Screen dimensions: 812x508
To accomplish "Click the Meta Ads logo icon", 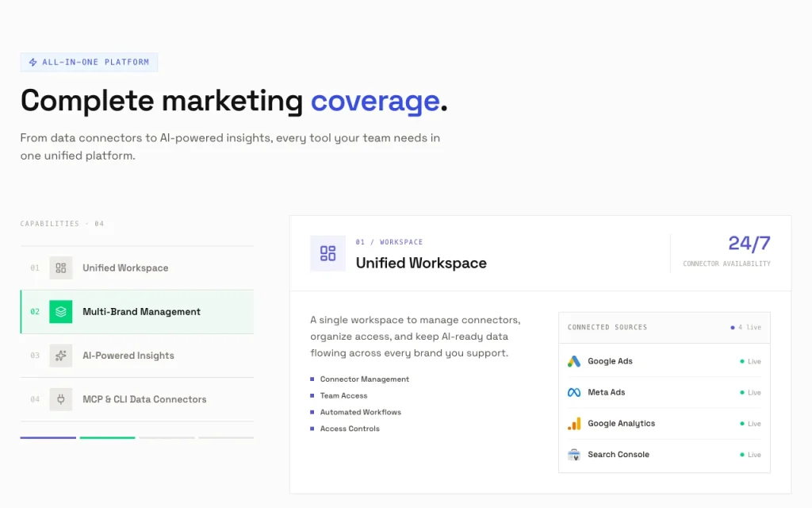I will point(574,392).
